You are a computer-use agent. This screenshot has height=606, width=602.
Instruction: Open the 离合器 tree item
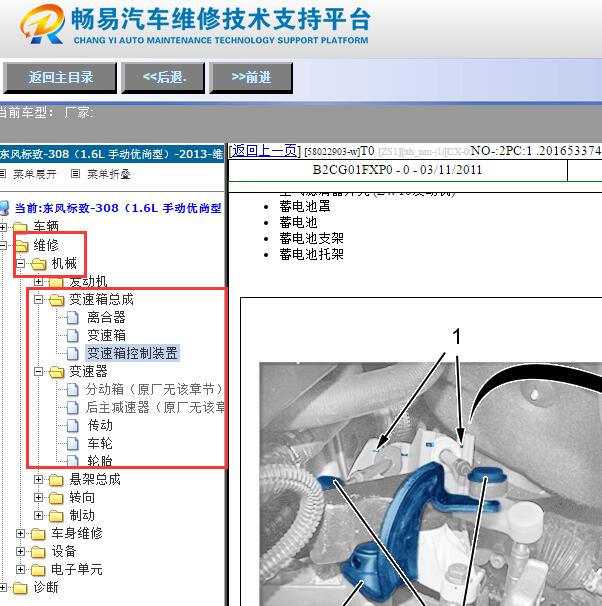click(106, 317)
